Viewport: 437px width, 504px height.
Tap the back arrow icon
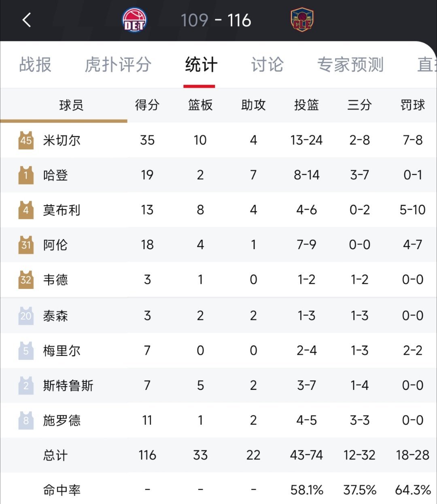coord(27,20)
